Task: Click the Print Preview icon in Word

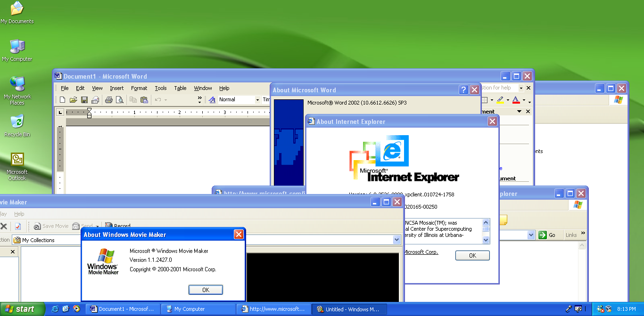Action: pyautogui.click(x=120, y=100)
